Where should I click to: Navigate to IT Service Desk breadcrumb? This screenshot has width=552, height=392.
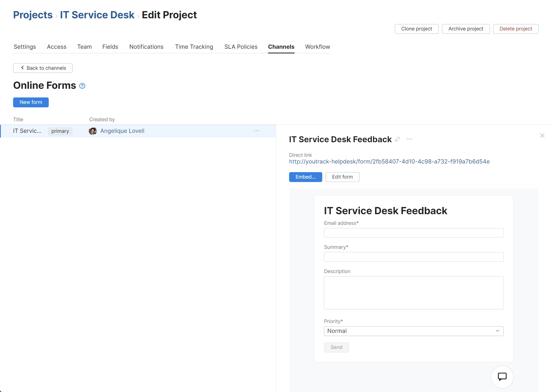(x=97, y=15)
